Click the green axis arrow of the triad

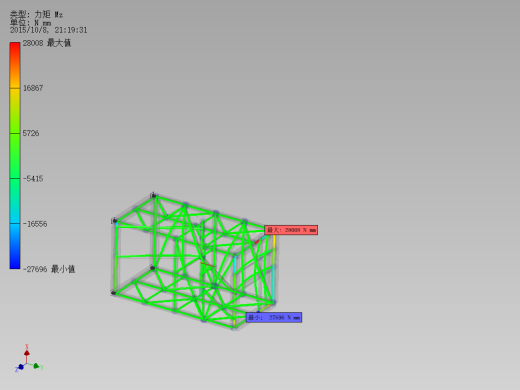pyautogui.click(x=37, y=366)
